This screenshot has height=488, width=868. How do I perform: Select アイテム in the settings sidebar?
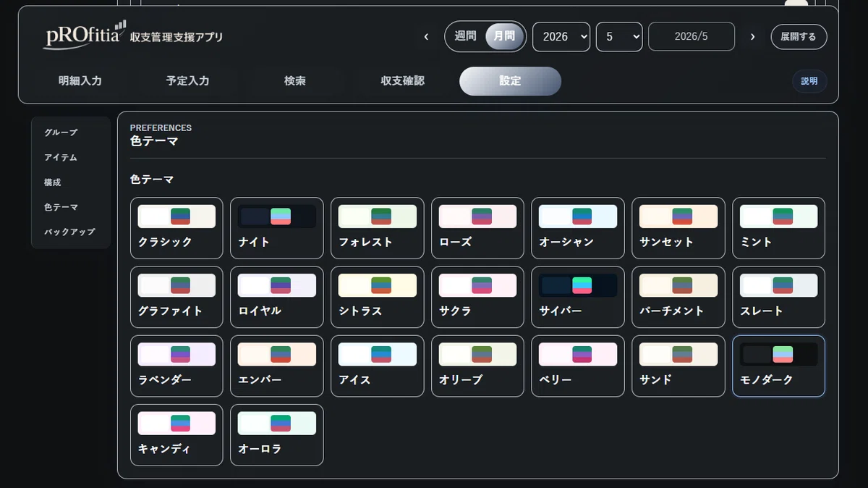pyautogui.click(x=71, y=157)
